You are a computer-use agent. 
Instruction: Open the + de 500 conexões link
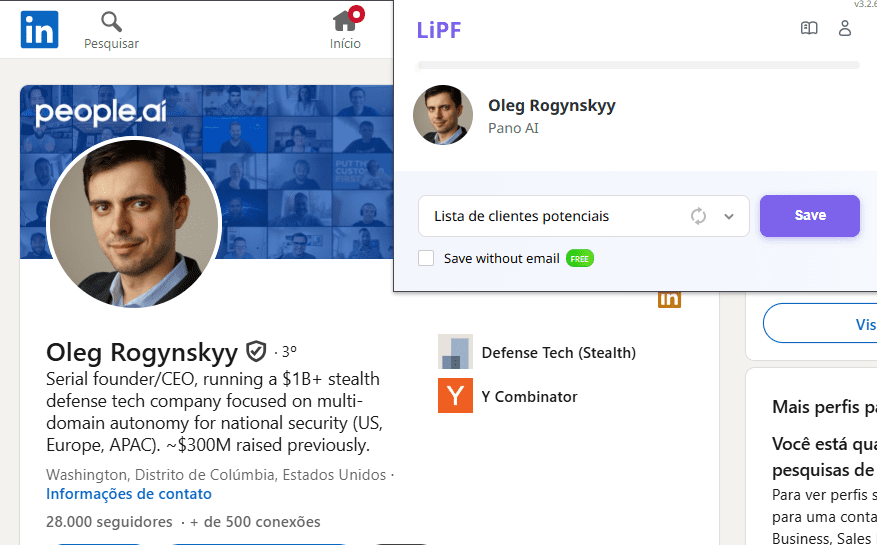255,522
